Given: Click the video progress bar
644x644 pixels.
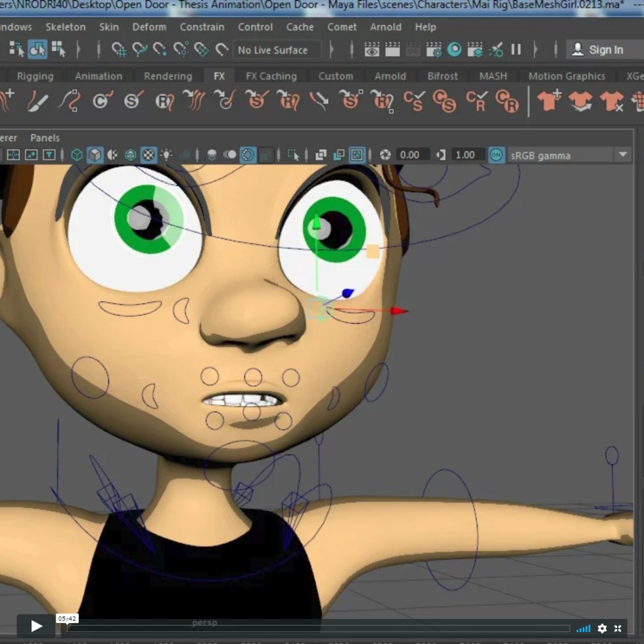Looking at the screenshot, I should point(315,628).
